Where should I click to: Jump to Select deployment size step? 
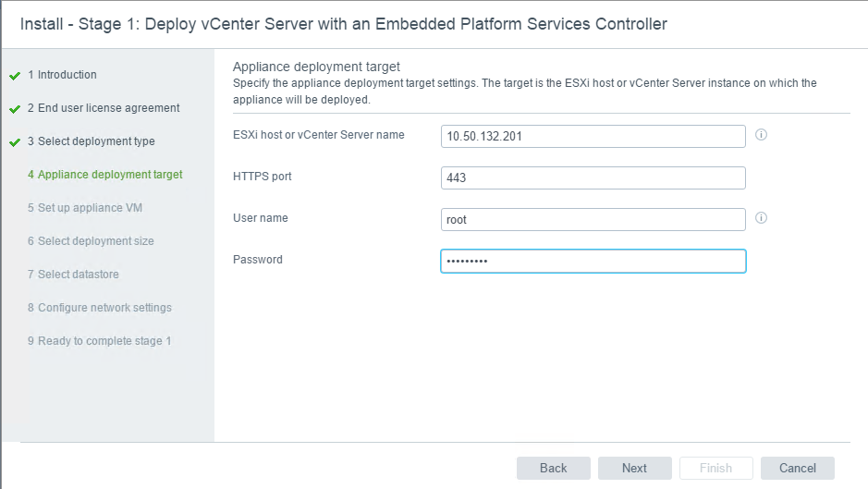(91, 241)
